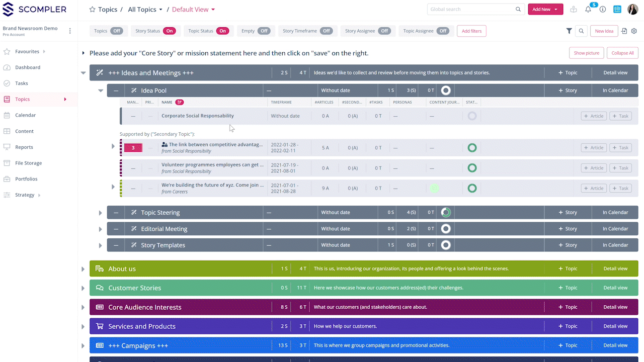Click the status ring of Idea Pool
The width and height of the screenshot is (644, 362).
coord(446,90)
